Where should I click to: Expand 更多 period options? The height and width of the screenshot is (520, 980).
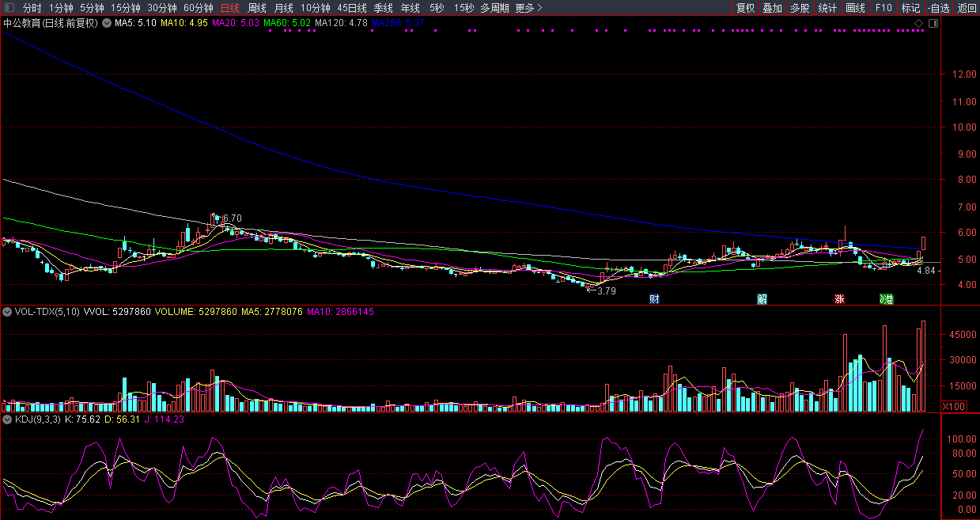click(x=528, y=8)
